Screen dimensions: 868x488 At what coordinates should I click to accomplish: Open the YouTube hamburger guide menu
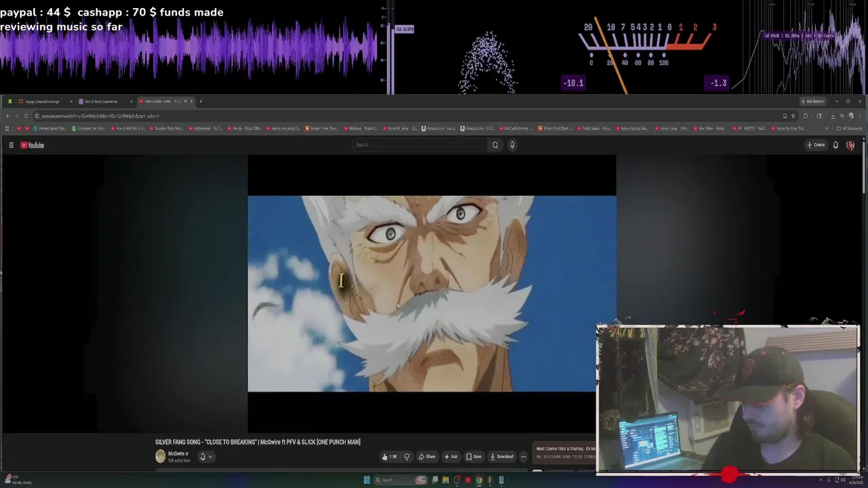pyautogui.click(x=11, y=145)
